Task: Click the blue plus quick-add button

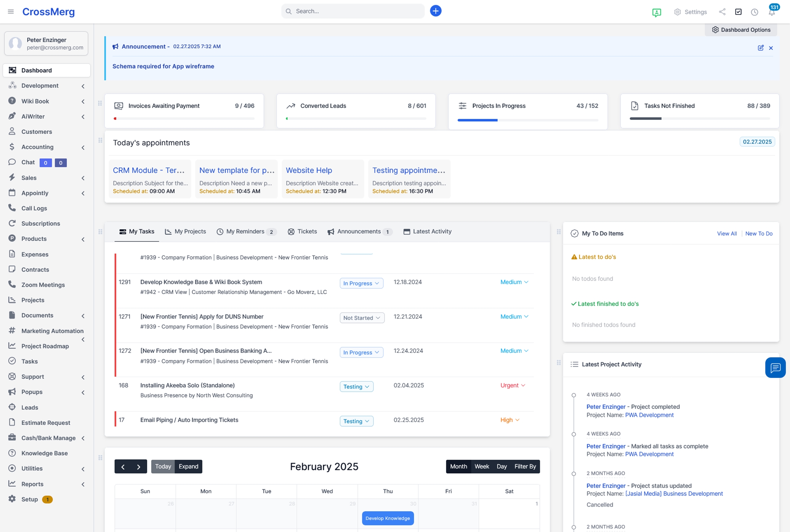Action: pos(435,11)
